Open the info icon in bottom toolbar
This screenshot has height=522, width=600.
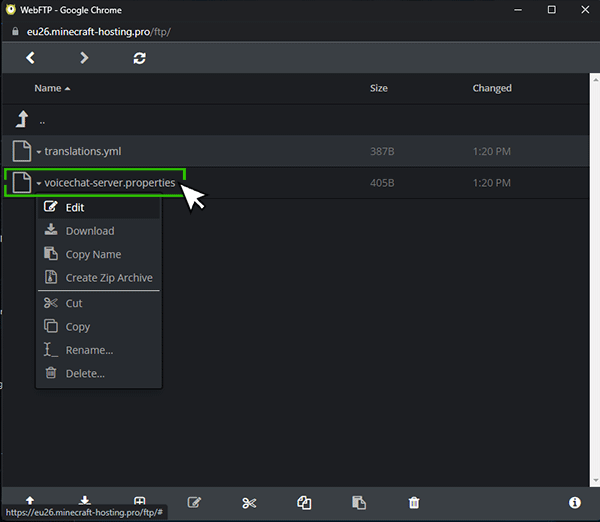point(574,502)
